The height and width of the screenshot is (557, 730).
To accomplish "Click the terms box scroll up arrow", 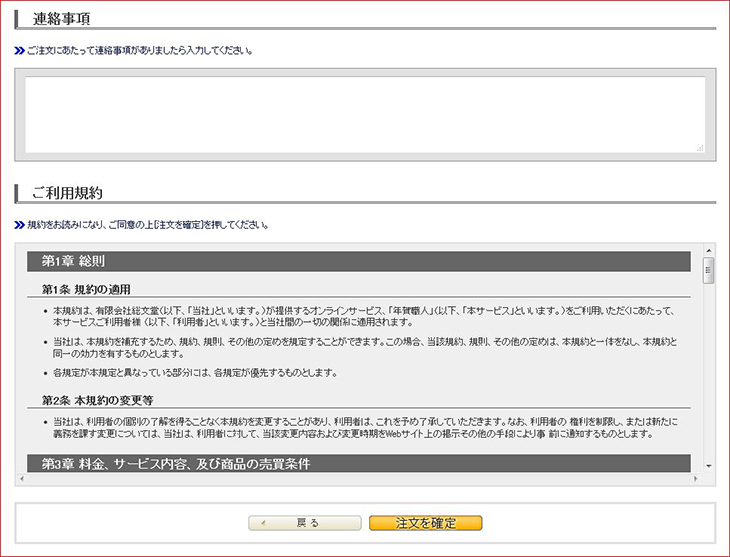I will 709,250.
